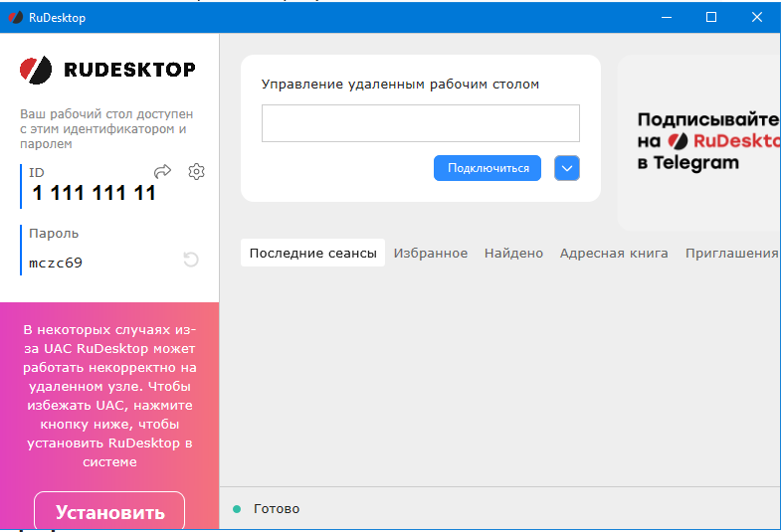Open settings via the gear icon
The height and width of the screenshot is (532, 782).
[197, 172]
